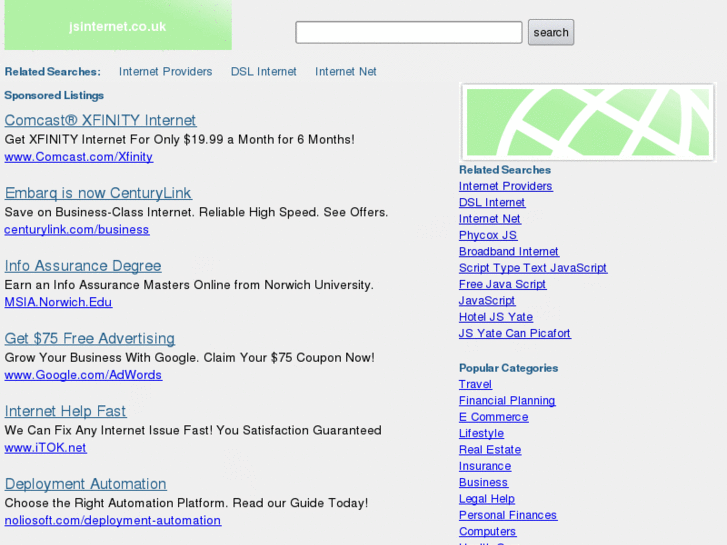Screen dimensions: 727x545
Task: Visit MSIA.Norwich.Edu URL link
Action: click(58, 302)
